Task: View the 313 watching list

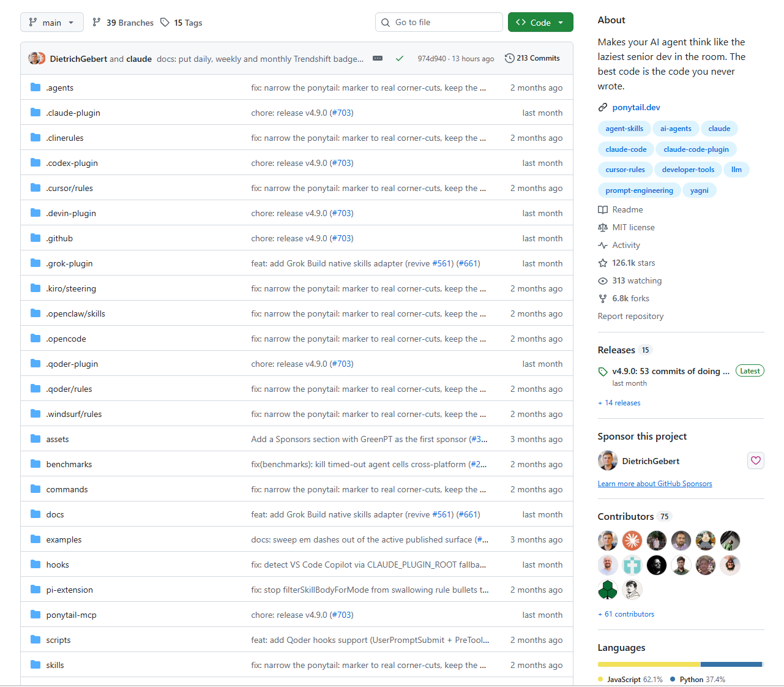Action: pos(630,280)
